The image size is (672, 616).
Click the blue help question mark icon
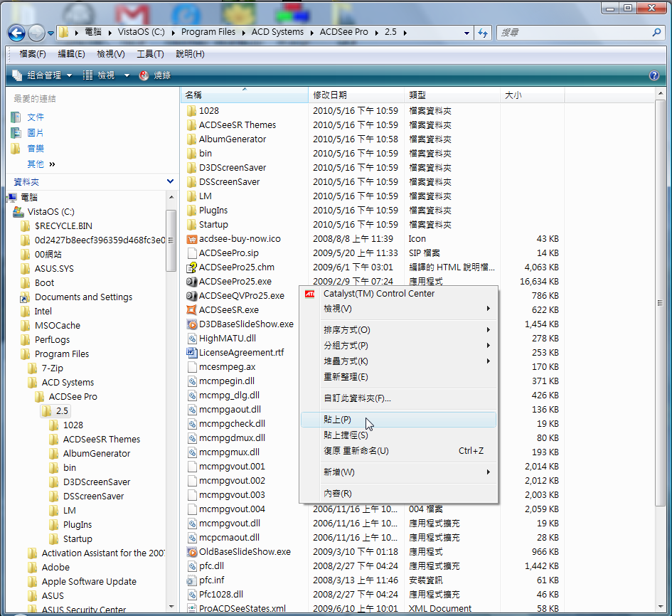point(654,75)
